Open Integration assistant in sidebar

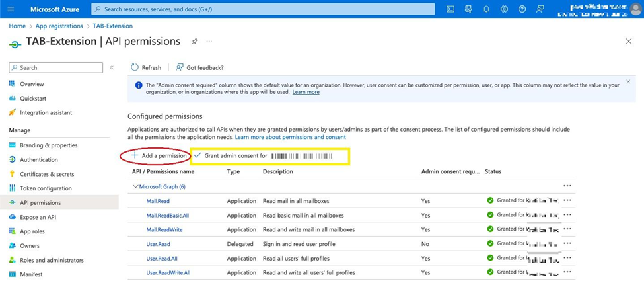click(x=46, y=112)
